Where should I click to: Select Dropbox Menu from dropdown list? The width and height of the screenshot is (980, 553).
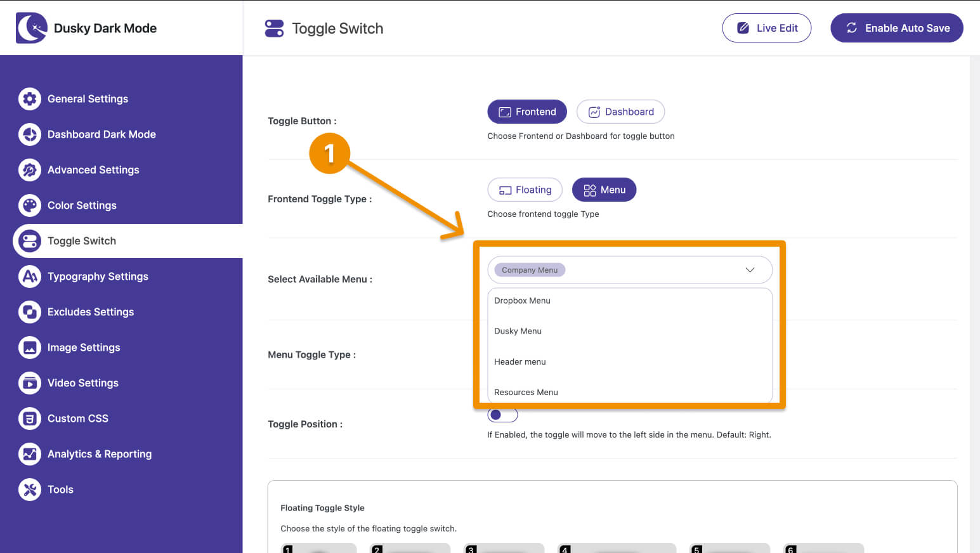(630, 301)
